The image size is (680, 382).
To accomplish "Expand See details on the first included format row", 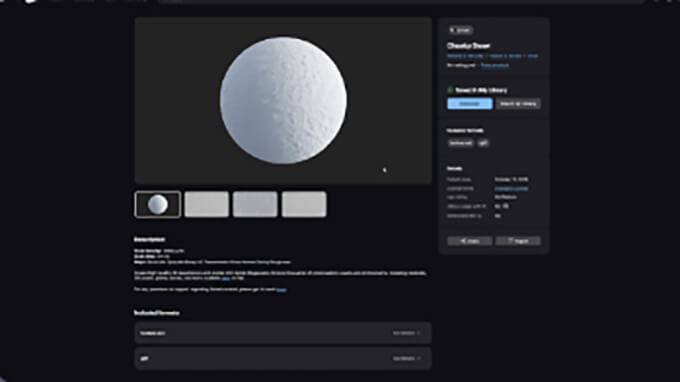I will tap(406, 333).
